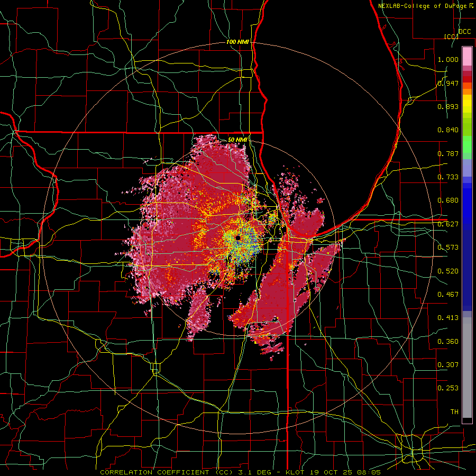
Task: Click the 0.947 color scale value
Action: (x=448, y=83)
